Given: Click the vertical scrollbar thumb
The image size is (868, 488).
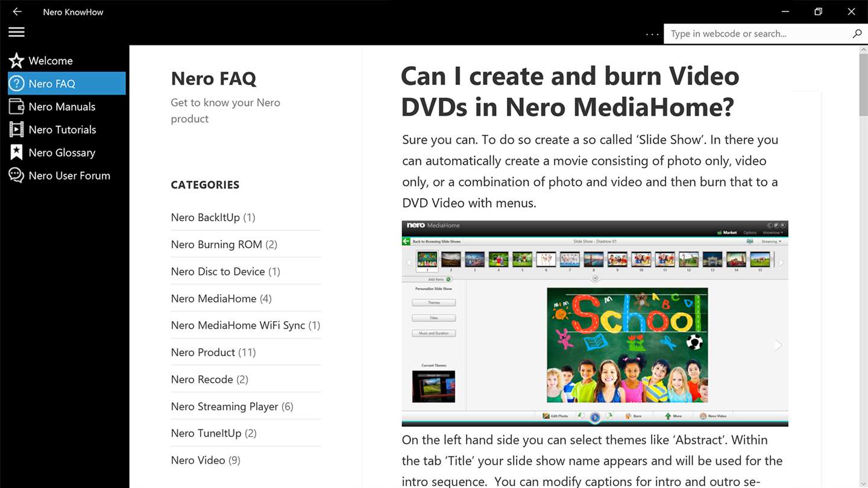Looking at the screenshot, I should click(x=863, y=86).
